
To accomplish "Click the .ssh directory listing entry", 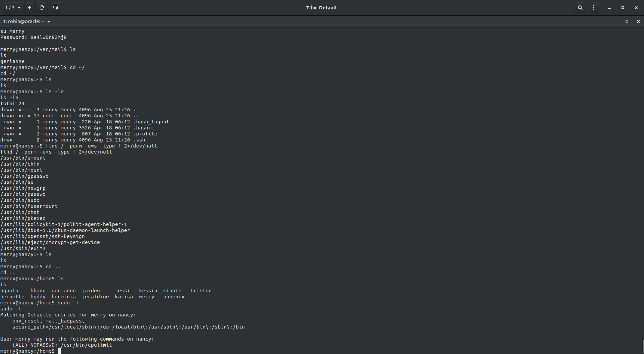I will click(139, 140).
